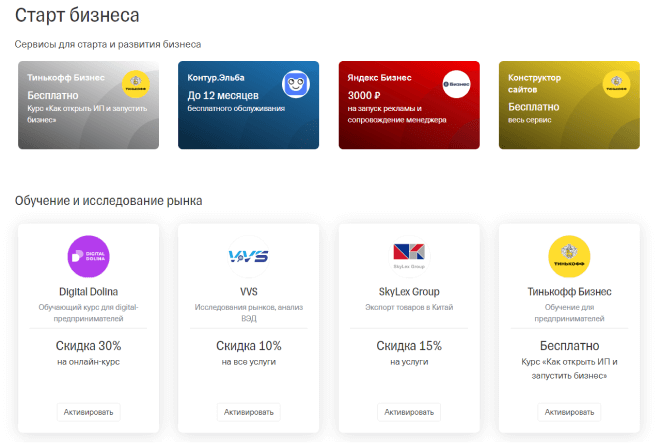The height and width of the screenshot is (443, 660).
Task: Click the Яндекс Бизнес round logo
Action: point(456,85)
